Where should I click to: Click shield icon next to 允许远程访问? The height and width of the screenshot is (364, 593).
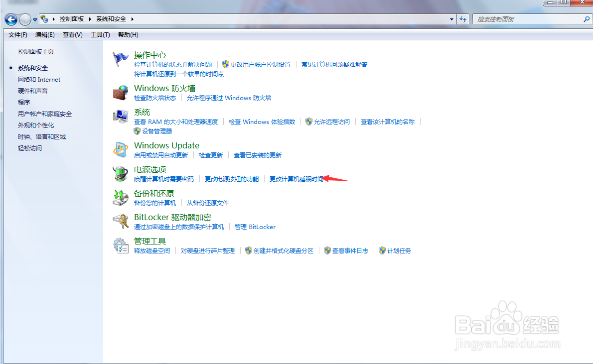(x=309, y=121)
